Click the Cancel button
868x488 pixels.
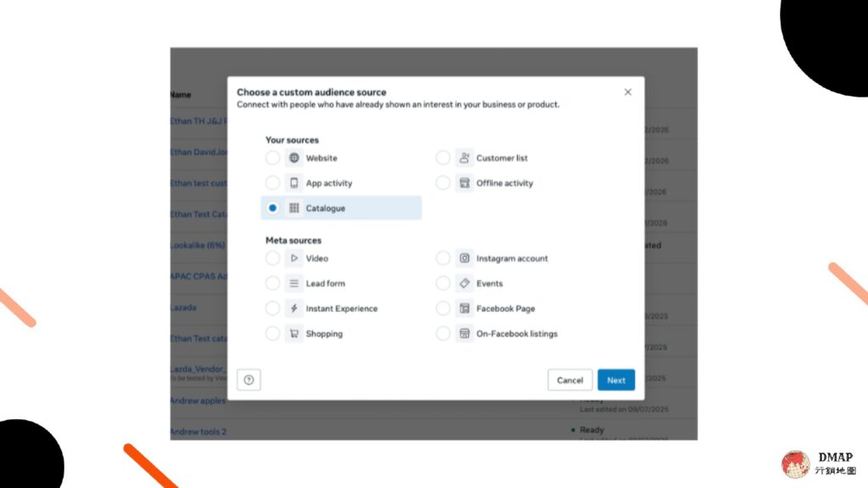click(x=570, y=380)
